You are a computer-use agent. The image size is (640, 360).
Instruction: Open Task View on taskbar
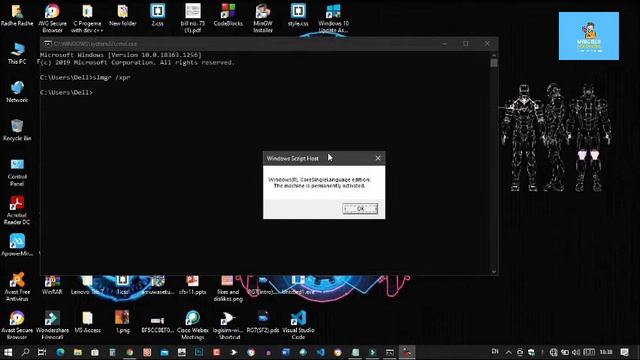pyautogui.click(x=42, y=352)
